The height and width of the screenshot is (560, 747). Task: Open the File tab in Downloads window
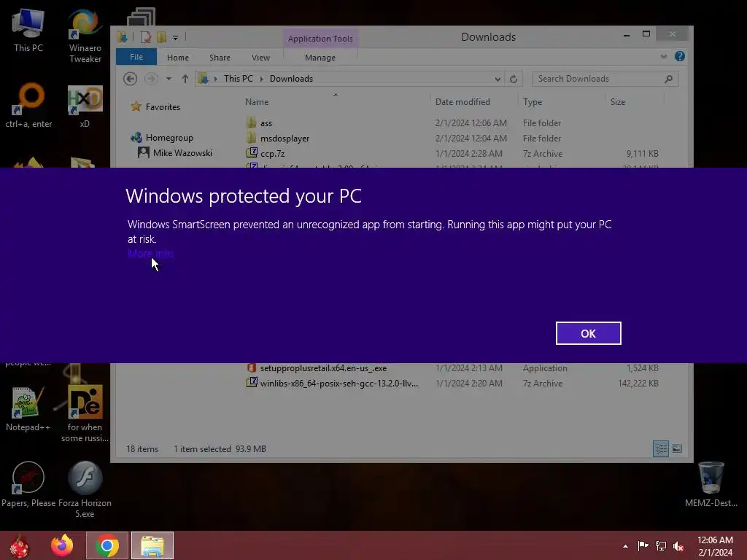pos(136,57)
